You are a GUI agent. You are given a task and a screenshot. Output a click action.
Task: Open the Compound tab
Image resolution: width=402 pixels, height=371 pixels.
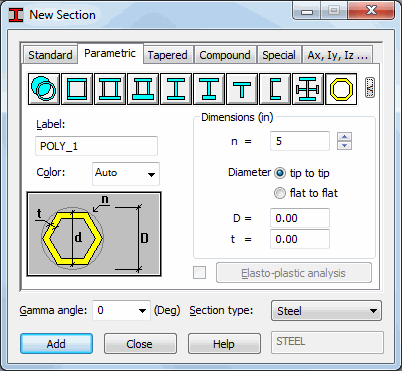click(x=225, y=55)
